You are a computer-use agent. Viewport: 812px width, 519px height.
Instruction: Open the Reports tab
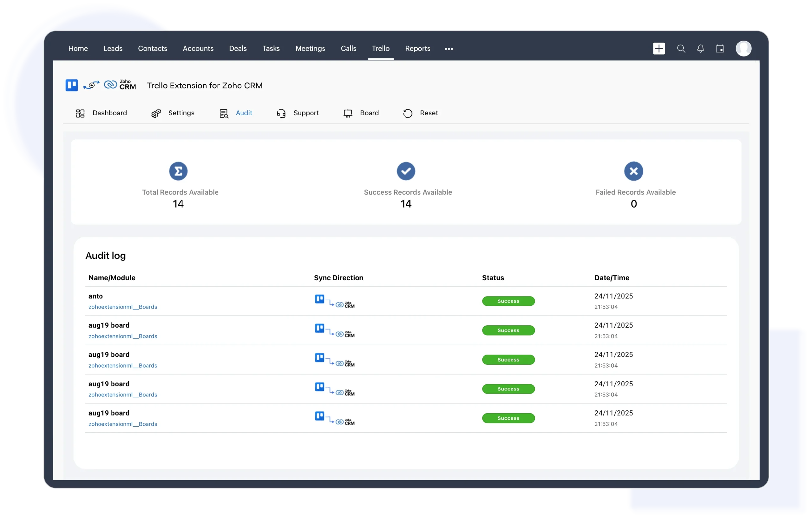[417, 49]
